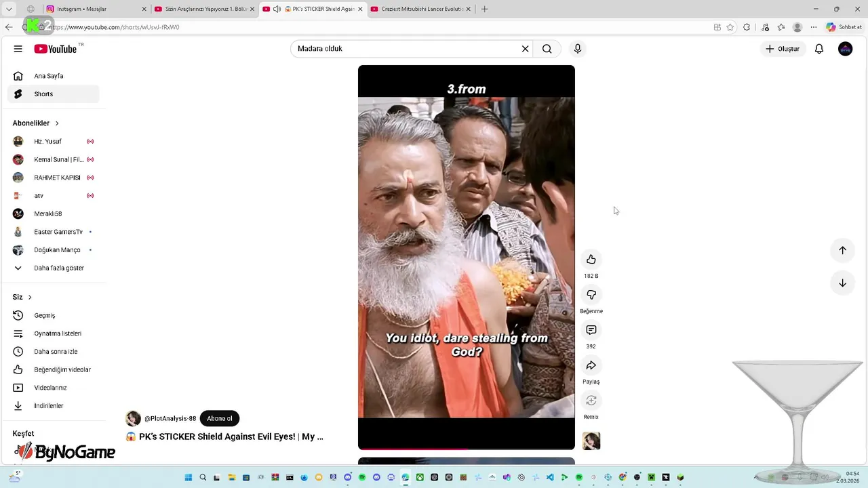868x488 pixels.
Task: Expand the Siz section
Action: click(x=22, y=298)
